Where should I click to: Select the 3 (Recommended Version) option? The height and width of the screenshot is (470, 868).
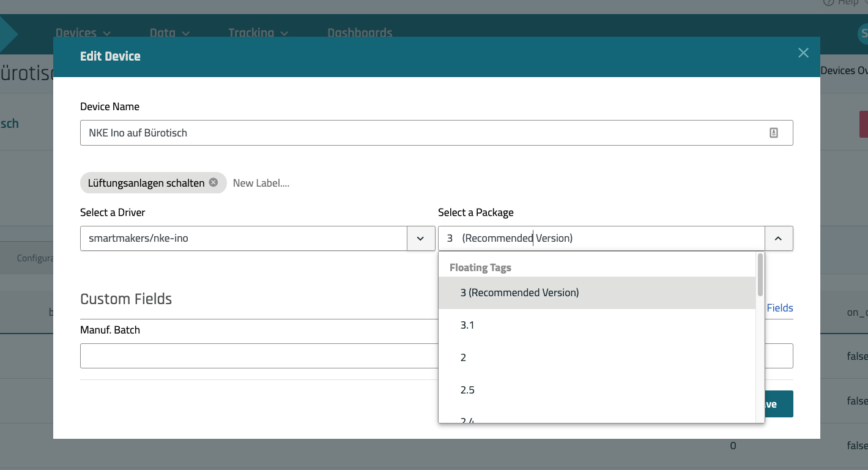point(519,293)
